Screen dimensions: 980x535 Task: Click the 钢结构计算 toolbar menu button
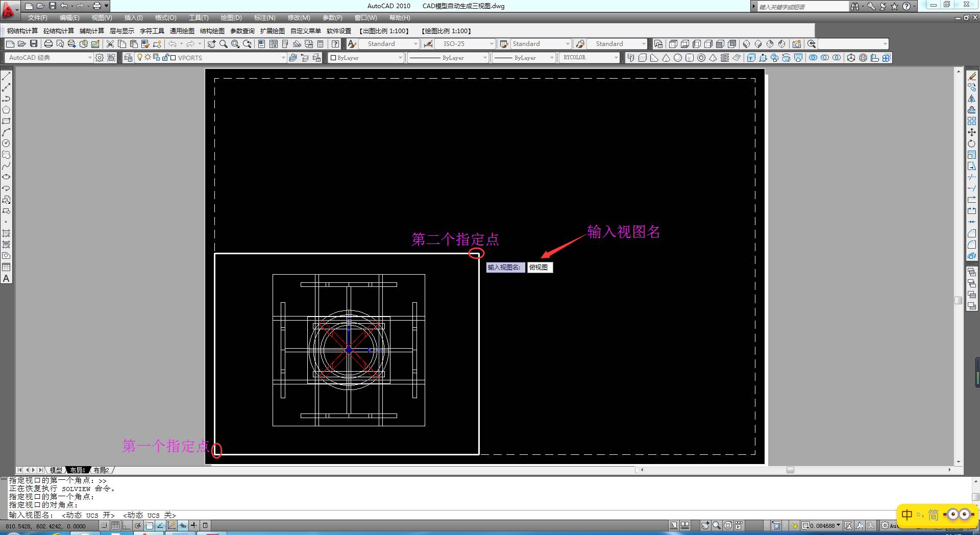pyautogui.click(x=22, y=31)
